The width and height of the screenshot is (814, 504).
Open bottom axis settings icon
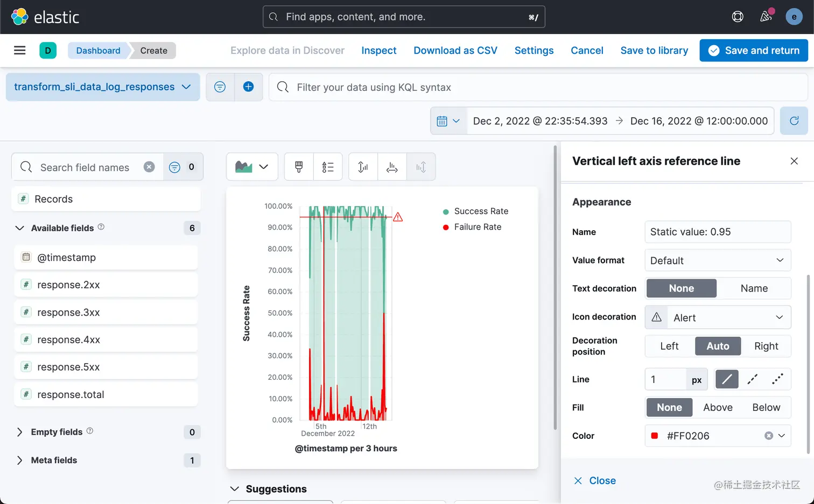(x=392, y=167)
